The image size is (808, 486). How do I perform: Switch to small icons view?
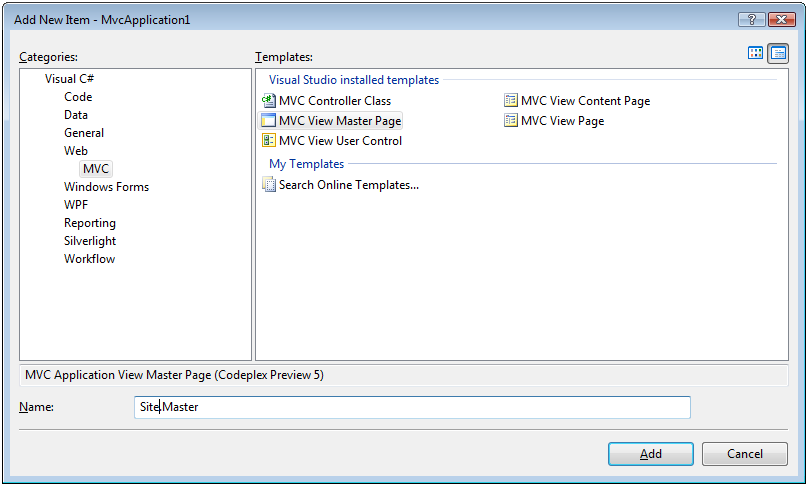[778, 54]
